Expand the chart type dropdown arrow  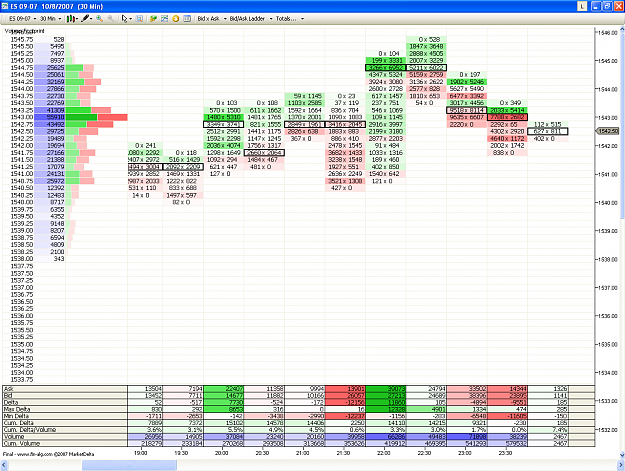77,19
